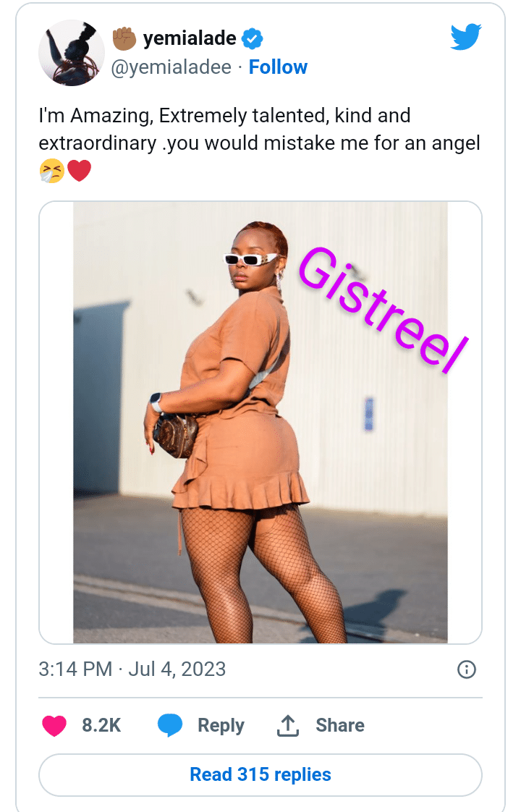Click the Twitter bird logo icon
The width and height of the screenshot is (521, 812).
465,38
